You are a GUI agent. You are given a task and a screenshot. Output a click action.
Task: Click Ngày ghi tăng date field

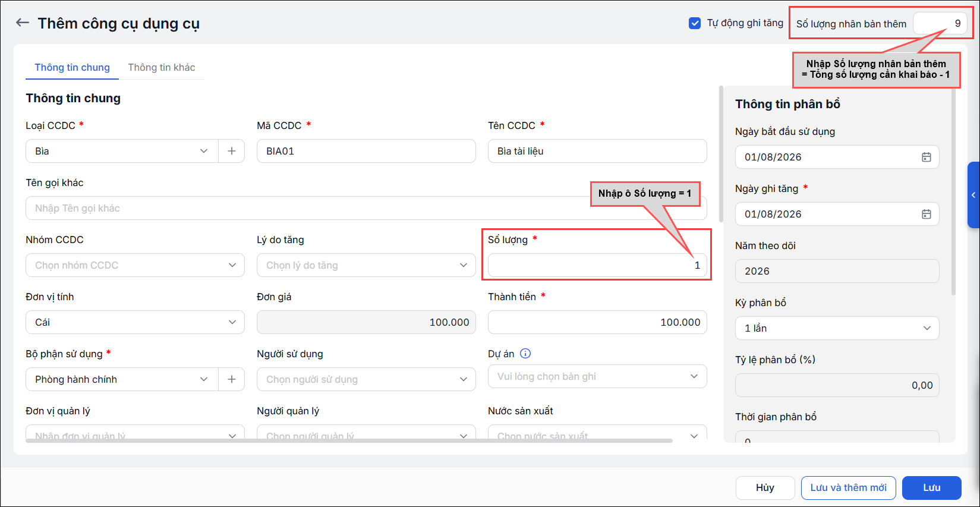837,214
